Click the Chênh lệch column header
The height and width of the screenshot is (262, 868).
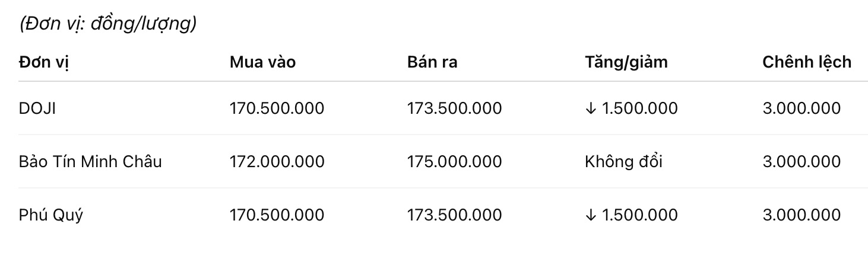[806, 62]
